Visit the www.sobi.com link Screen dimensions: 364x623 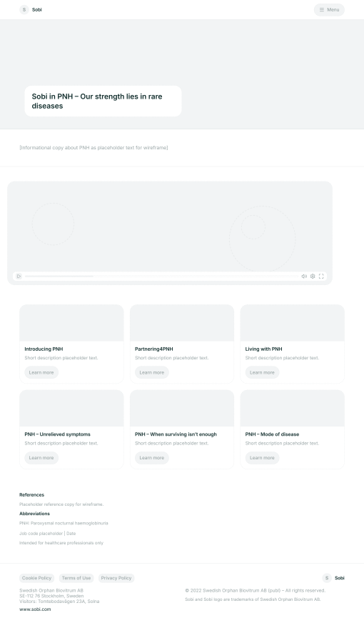pos(35,609)
